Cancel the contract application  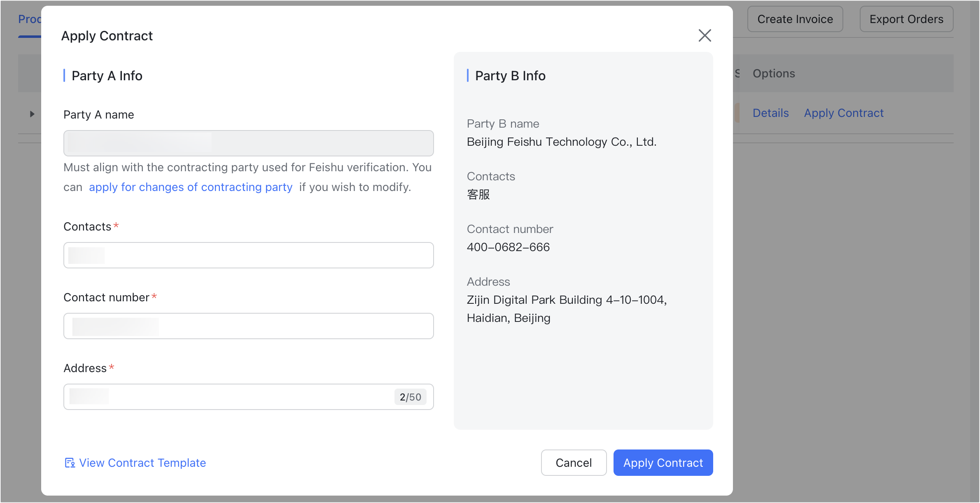(x=574, y=463)
